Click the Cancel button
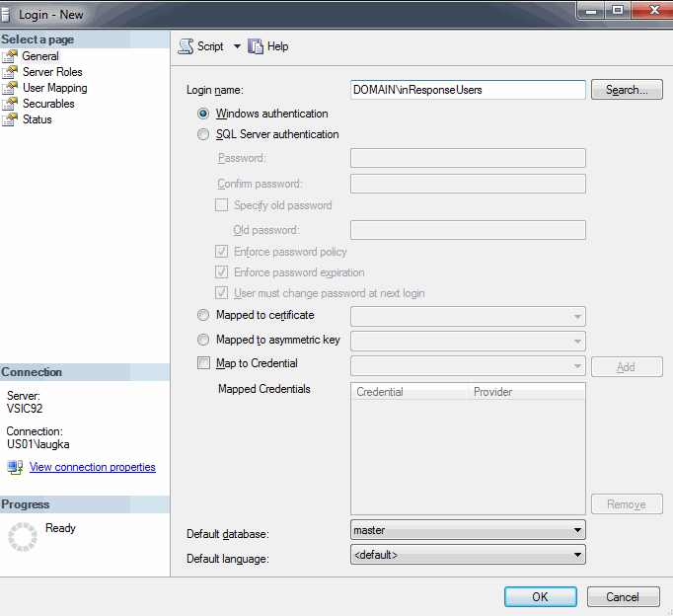673x616 pixels. click(x=624, y=596)
